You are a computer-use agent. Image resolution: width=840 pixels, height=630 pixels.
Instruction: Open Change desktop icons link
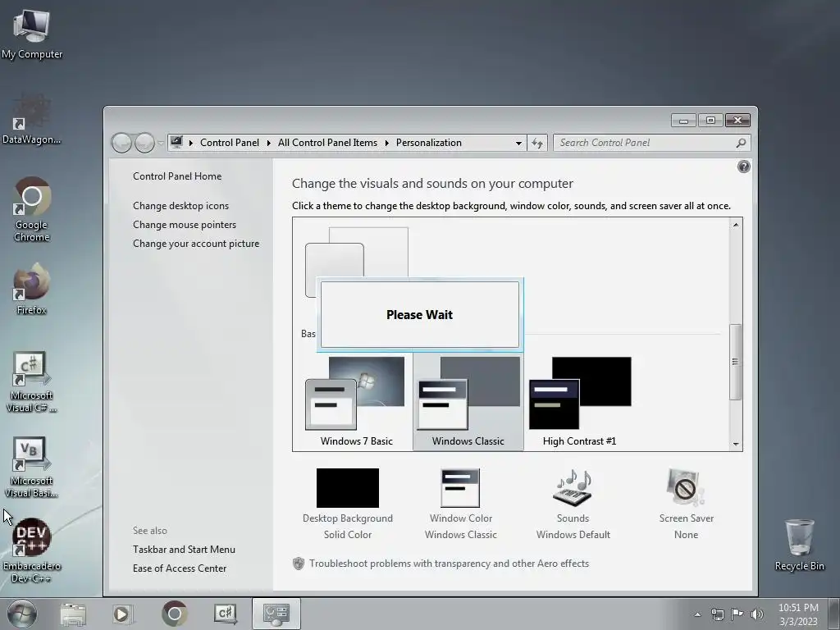(180, 206)
